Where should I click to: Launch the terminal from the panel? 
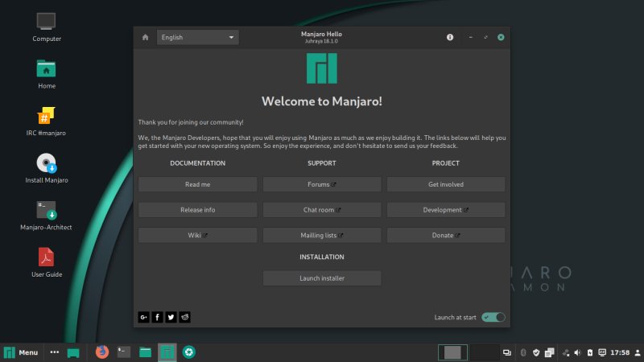point(124,352)
